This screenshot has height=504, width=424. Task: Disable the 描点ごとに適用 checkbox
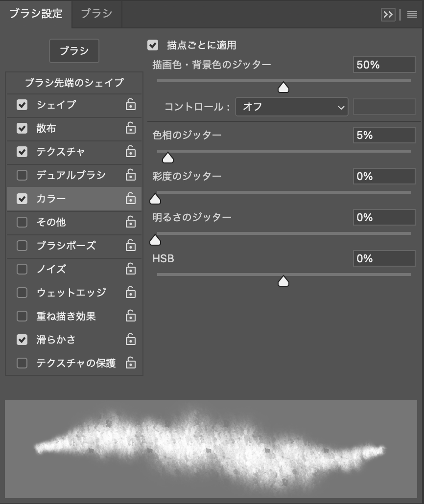click(153, 46)
